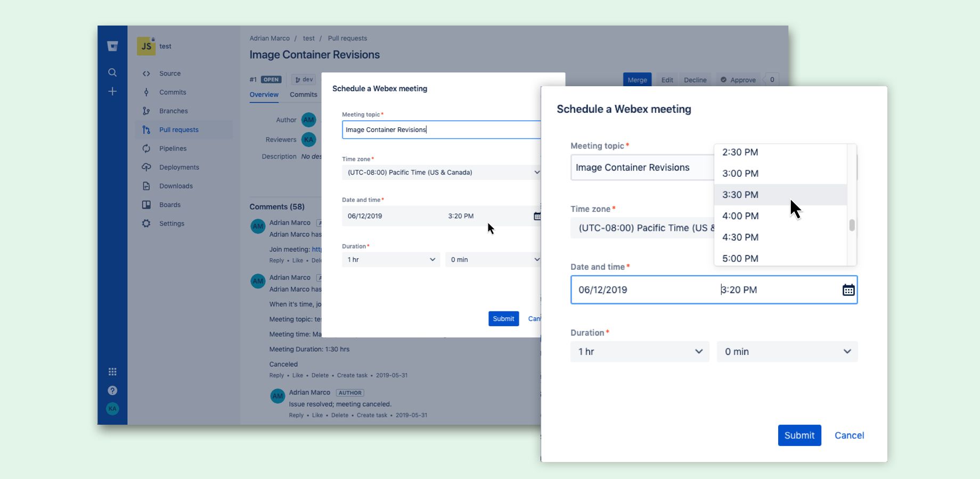980x479 pixels.
Task: Click the time list scrollbar thumb
Action: pos(852,225)
